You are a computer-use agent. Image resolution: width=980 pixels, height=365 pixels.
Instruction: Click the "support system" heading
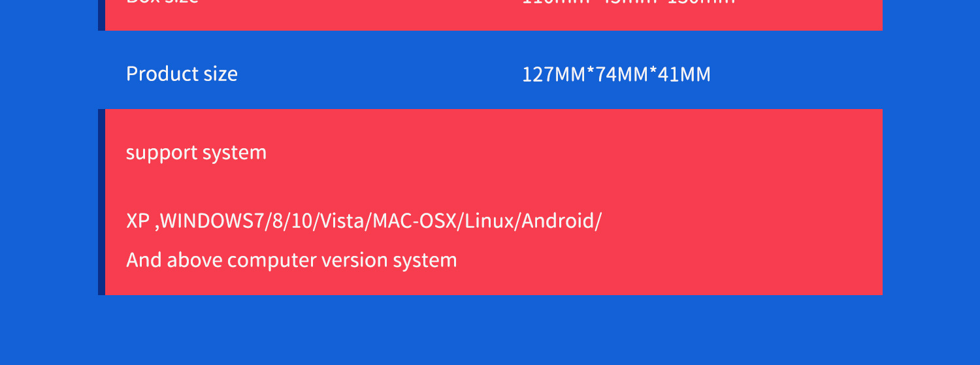coord(196,153)
